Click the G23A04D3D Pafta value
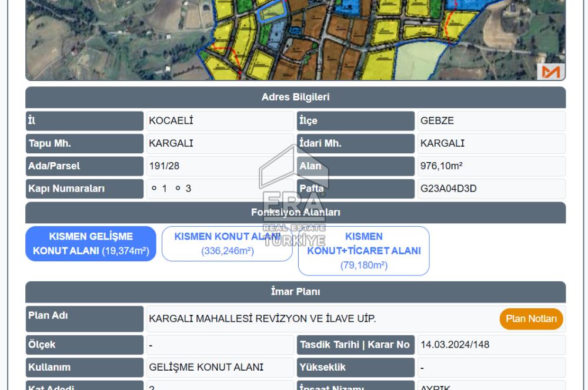The width and height of the screenshot is (588, 390). (x=491, y=189)
